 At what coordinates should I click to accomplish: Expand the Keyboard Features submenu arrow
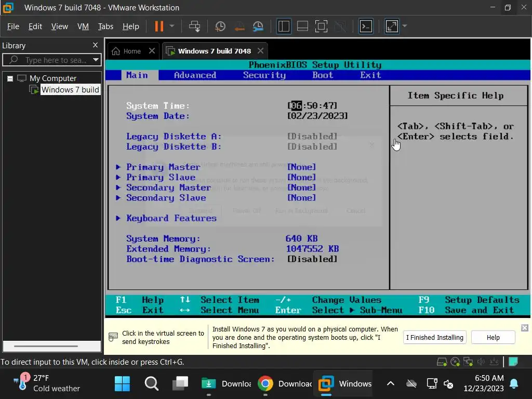click(x=118, y=218)
